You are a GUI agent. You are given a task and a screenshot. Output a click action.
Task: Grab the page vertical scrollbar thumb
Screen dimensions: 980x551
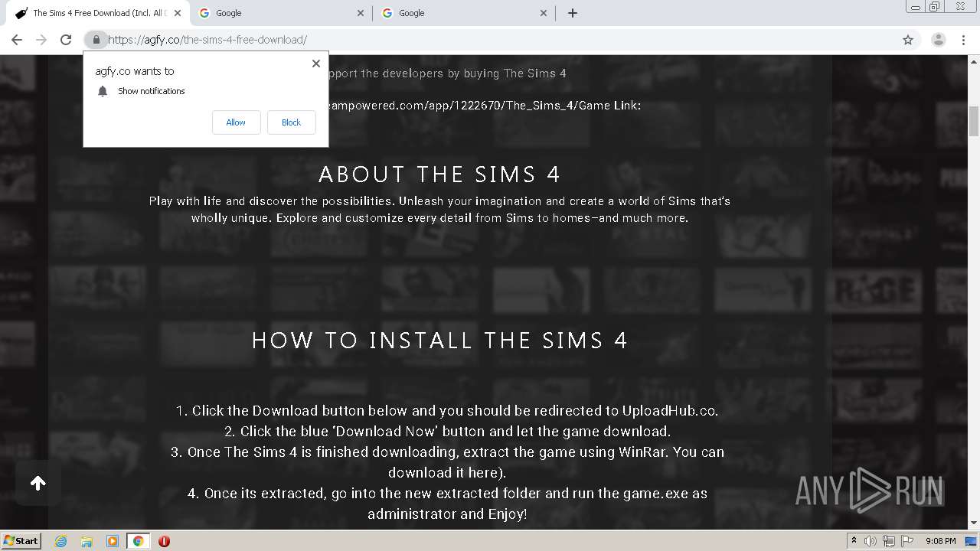(x=974, y=121)
